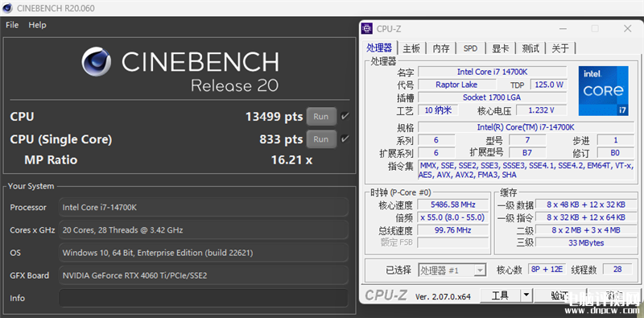Click the 名字 value Intel Core i7 14700K

coord(492,72)
